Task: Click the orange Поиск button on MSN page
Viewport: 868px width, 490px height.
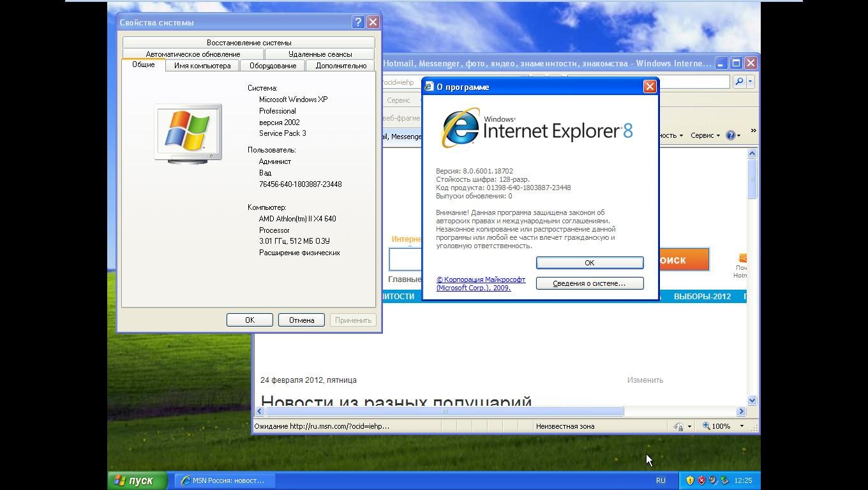Action: tap(684, 260)
